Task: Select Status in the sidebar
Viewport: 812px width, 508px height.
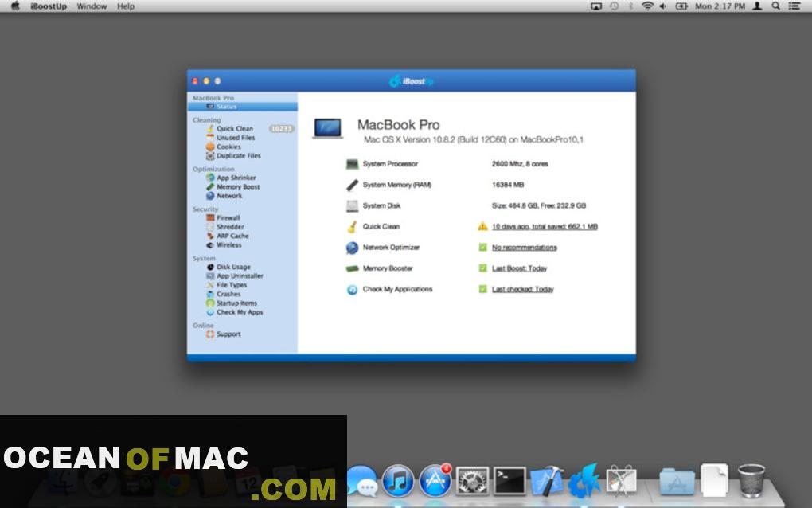Action: [x=242, y=106]
